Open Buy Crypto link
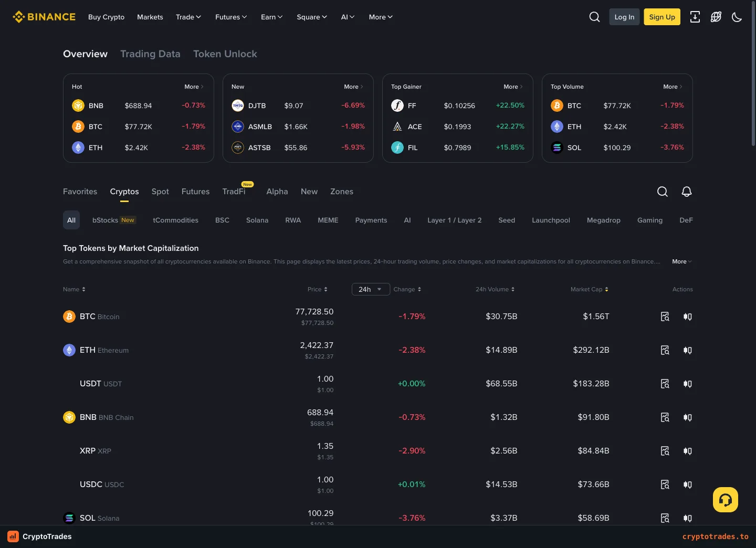The height and width of the screenshot is (548, 756). pyautogui.click(x=107, y=17)
